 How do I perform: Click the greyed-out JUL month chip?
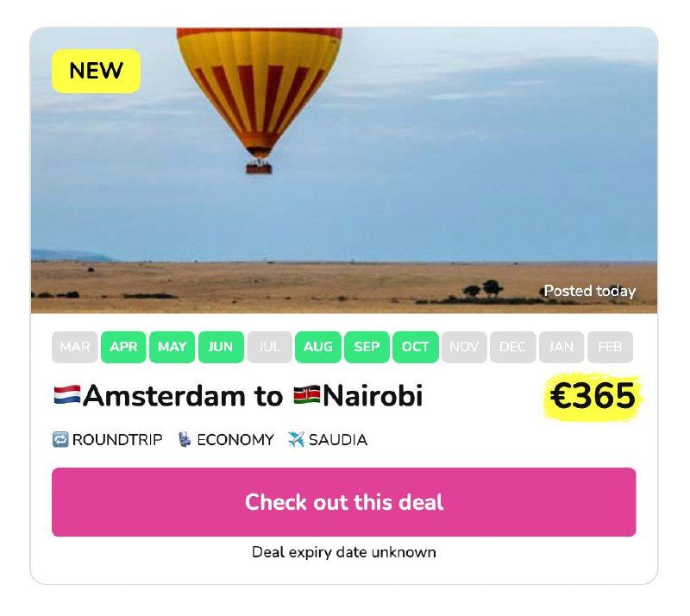tap(269, 347)
